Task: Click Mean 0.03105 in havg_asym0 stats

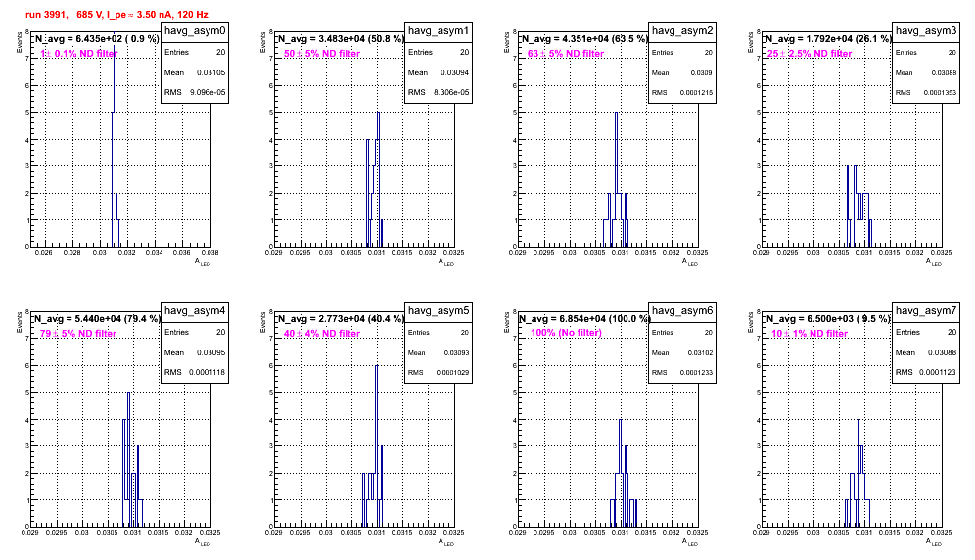Action: coord(195,72)
